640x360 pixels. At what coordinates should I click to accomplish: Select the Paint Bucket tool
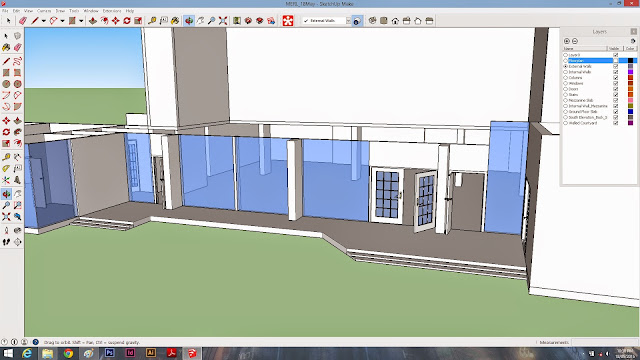[175, 20]
